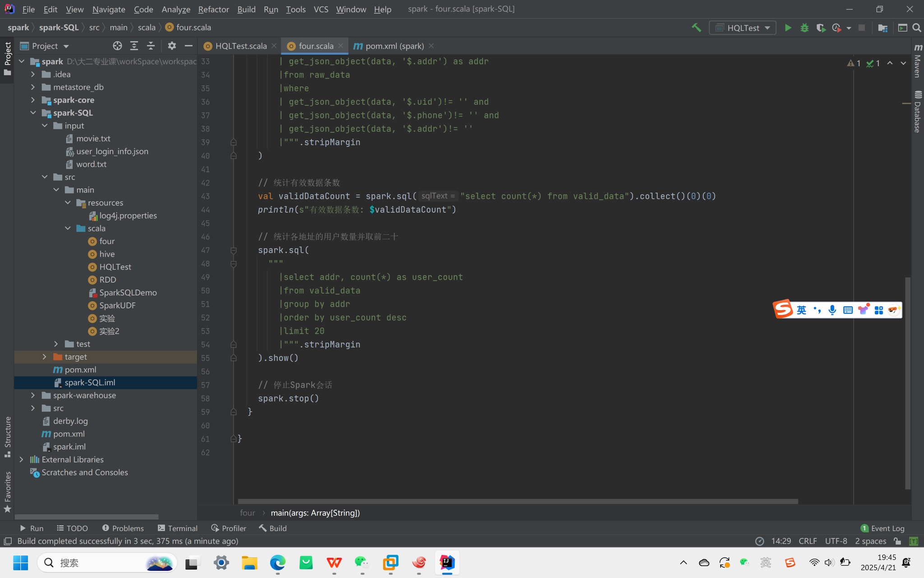The height and width of the screenshot is (578, 924).
Task: Start debugging with the bug icon
Action: (804, 28)
